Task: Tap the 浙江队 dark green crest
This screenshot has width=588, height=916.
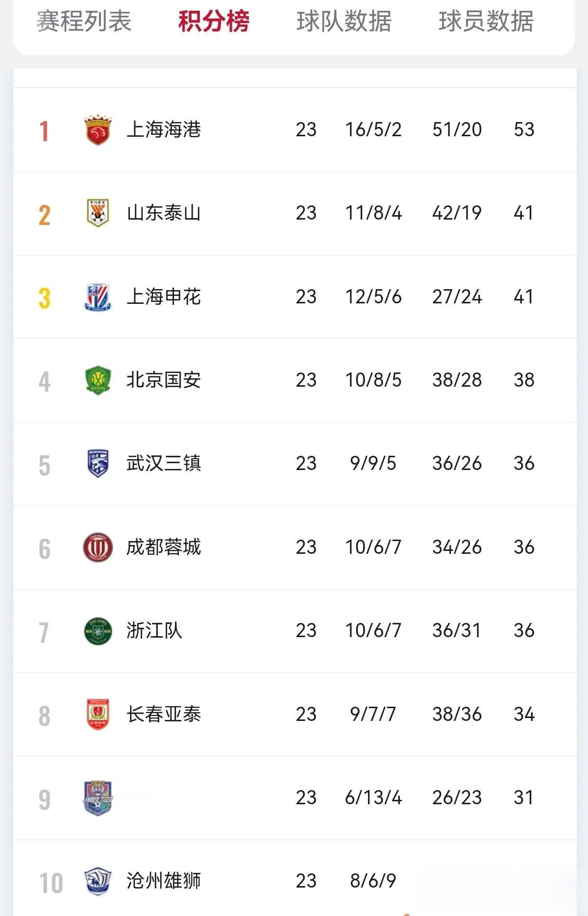Action: click(98, 630)
